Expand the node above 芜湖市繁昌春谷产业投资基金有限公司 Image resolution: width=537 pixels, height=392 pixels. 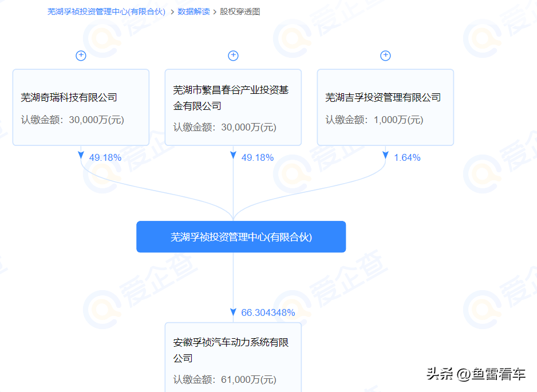click(233, 56)
